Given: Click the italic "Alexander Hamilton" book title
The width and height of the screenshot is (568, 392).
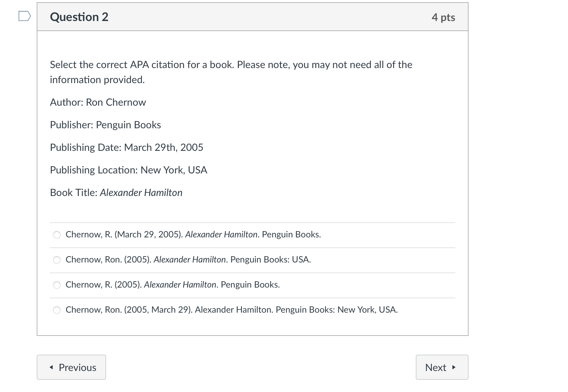Looking at the screenshot, I should coord(141,192).
